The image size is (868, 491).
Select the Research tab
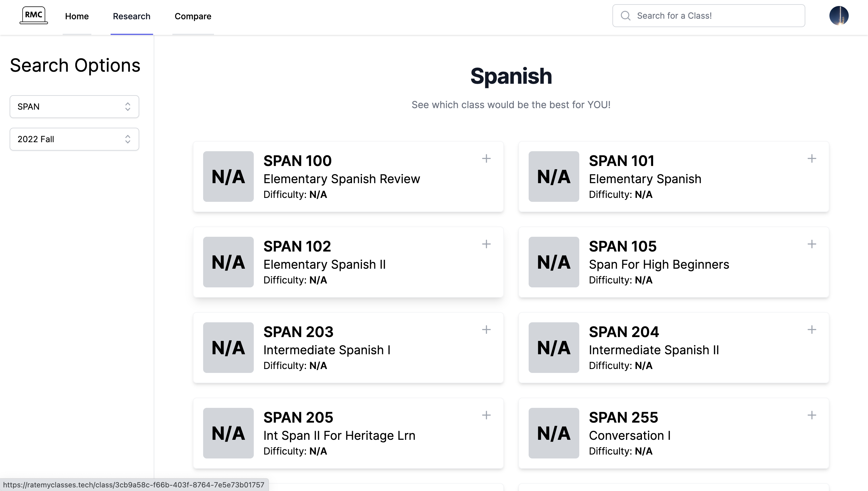click(131, 16)
